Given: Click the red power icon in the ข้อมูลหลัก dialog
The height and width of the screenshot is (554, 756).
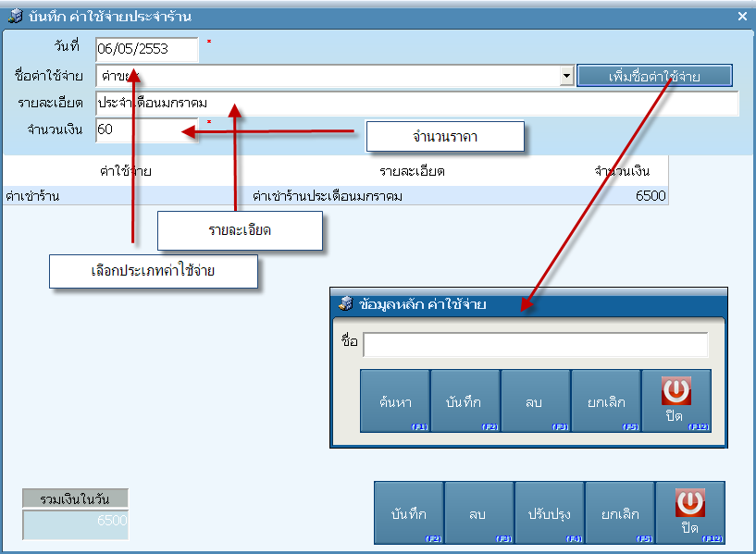Looking at the screenshot, I should tap(676, 392).
